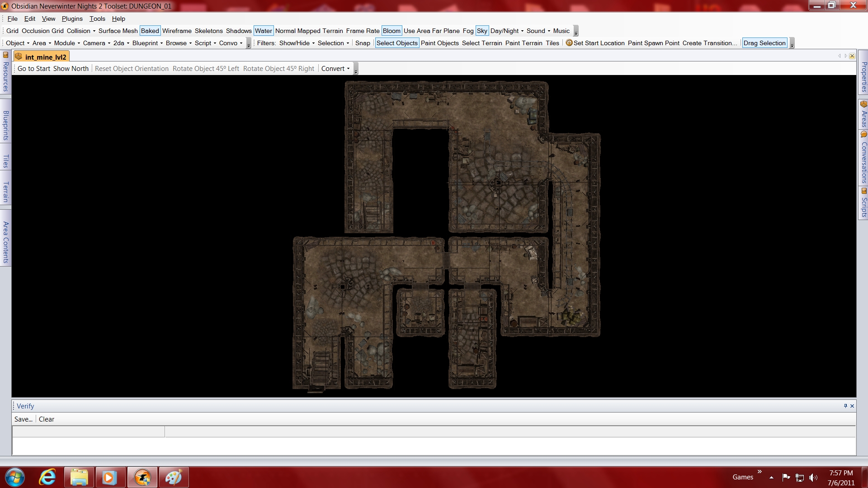Toggle the Baked display option
This screenshot has width=868, height=488.
click(x=150, y=31)
